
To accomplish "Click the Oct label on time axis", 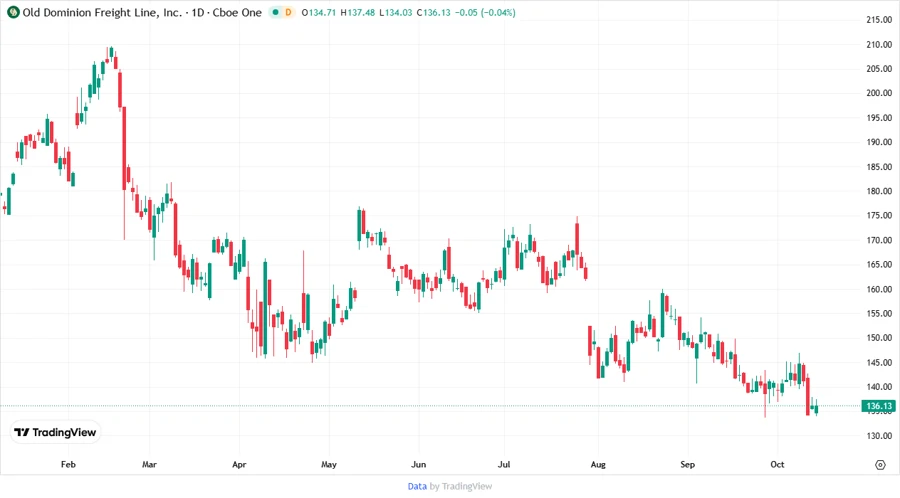I will [777, 464].
